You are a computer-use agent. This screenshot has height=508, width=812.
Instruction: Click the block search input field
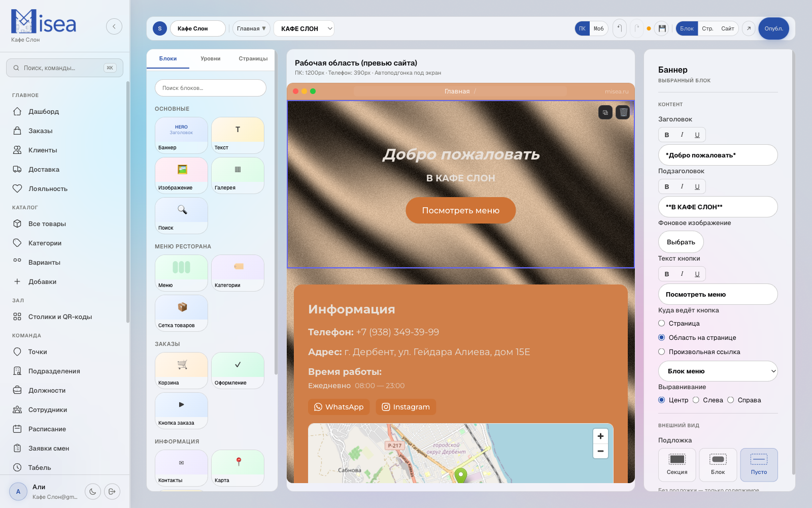coord(210,88)
